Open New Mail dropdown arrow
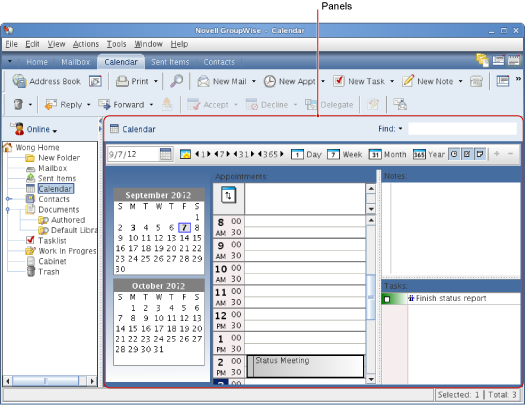 pyautogui.click(x=254, y=81)
